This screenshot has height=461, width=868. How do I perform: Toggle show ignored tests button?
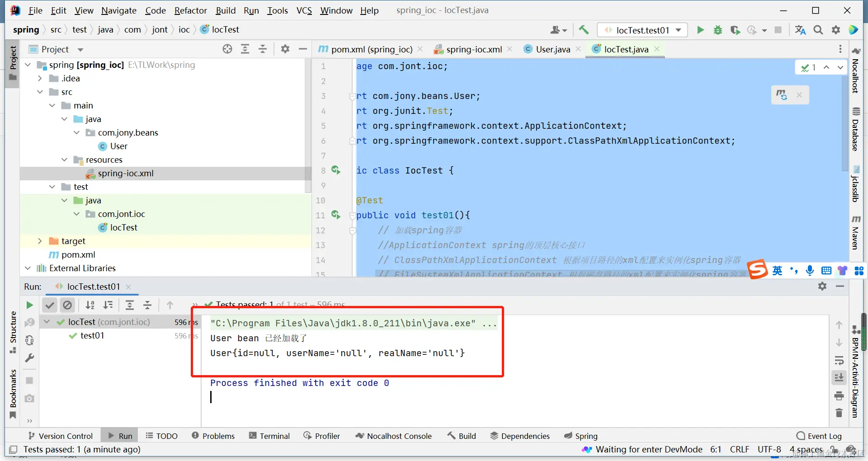(67, 306)
